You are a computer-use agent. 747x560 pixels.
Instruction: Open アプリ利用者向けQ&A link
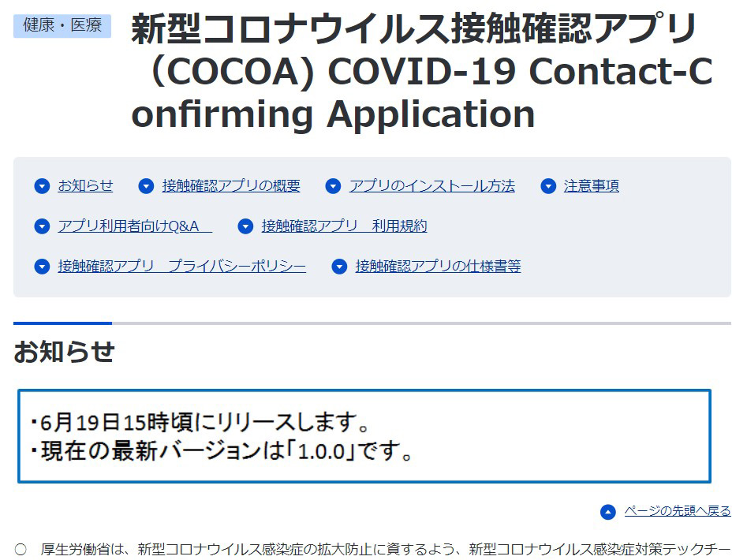pos(134,226)
